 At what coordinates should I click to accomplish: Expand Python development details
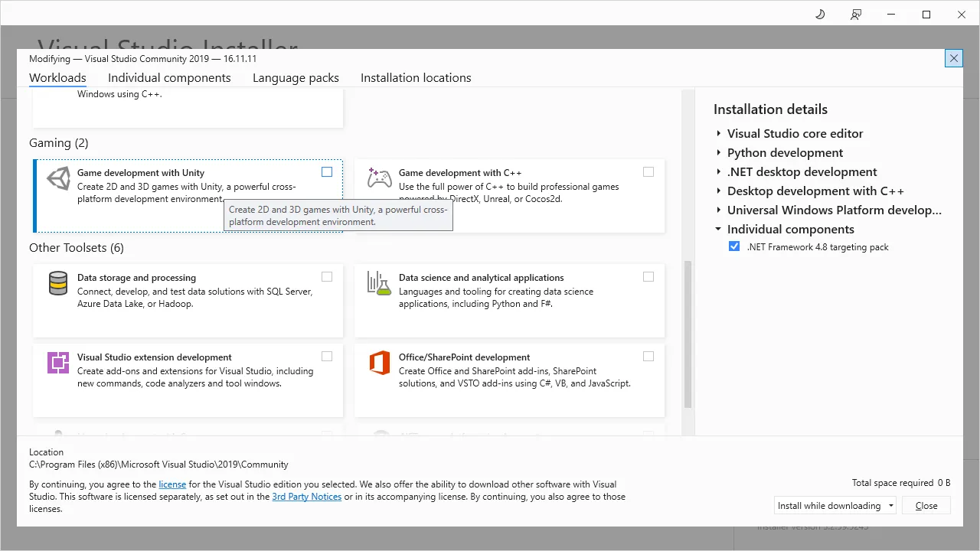click(719, 152)
